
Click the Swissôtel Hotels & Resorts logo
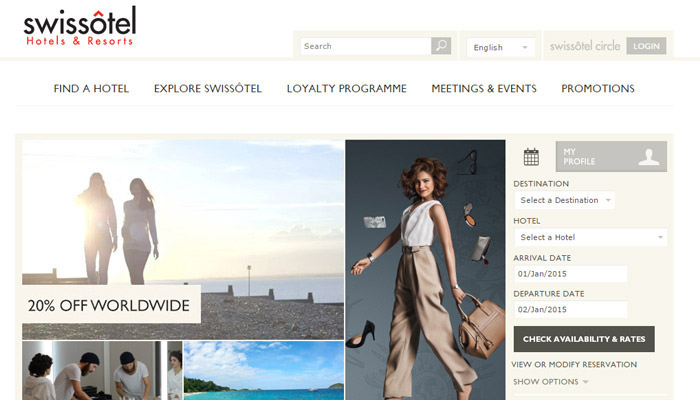click(79, 26)
